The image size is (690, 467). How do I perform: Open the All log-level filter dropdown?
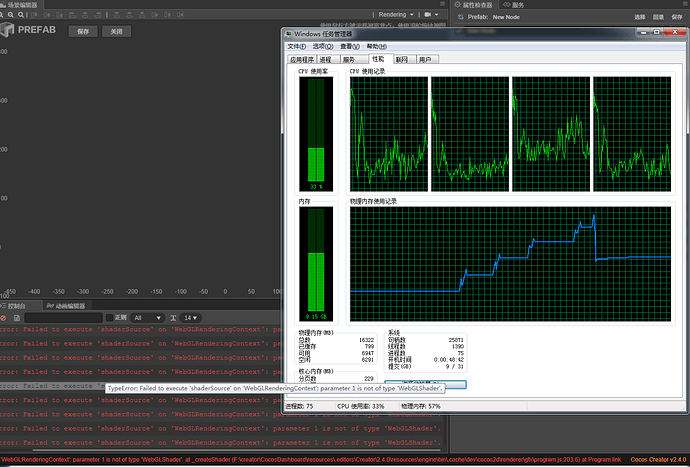pos(147,318)
